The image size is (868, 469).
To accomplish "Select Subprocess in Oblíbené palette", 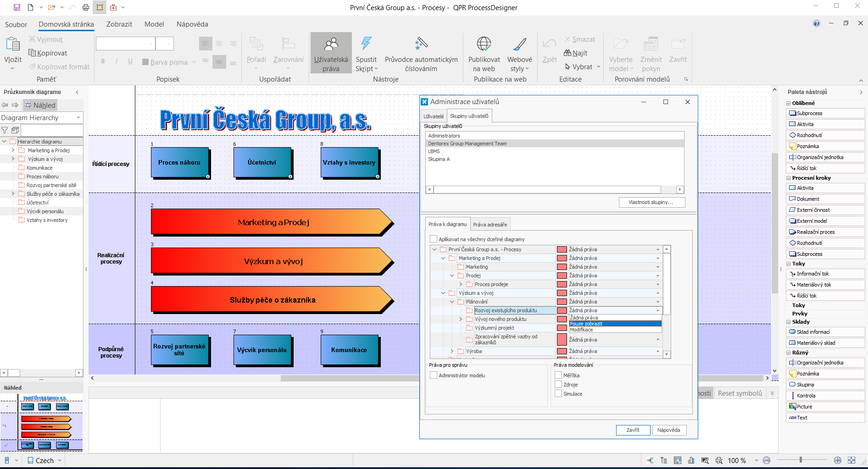I will point(825,113).
